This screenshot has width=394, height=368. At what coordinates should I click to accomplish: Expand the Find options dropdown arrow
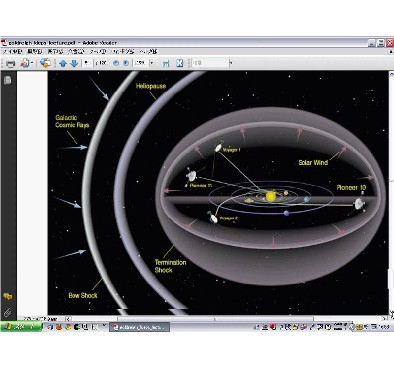click(x=231, y=63)
